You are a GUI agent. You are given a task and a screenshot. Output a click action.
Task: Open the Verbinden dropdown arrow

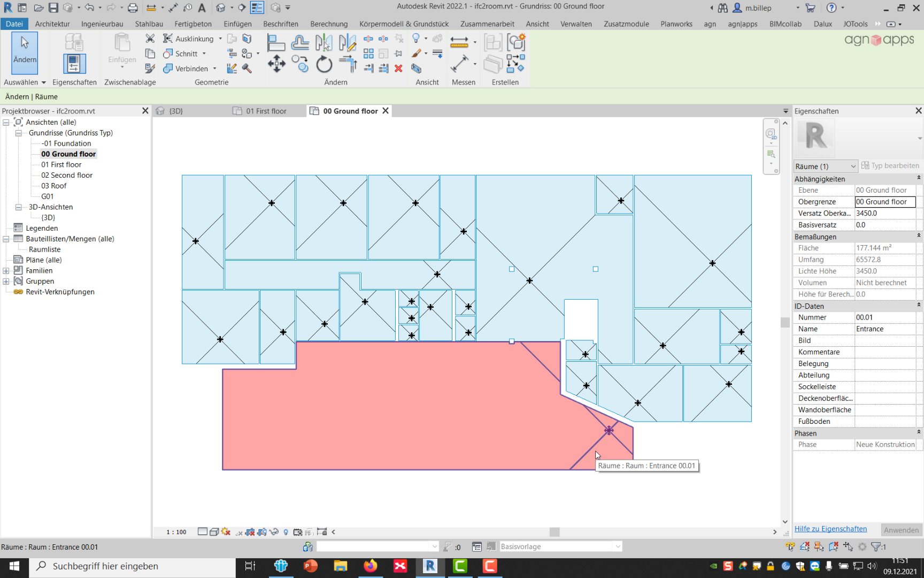click(x=215, y=69)
